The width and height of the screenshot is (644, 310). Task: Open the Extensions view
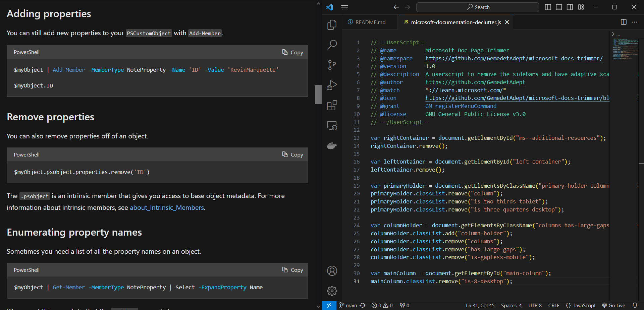[x=332, y=106]
